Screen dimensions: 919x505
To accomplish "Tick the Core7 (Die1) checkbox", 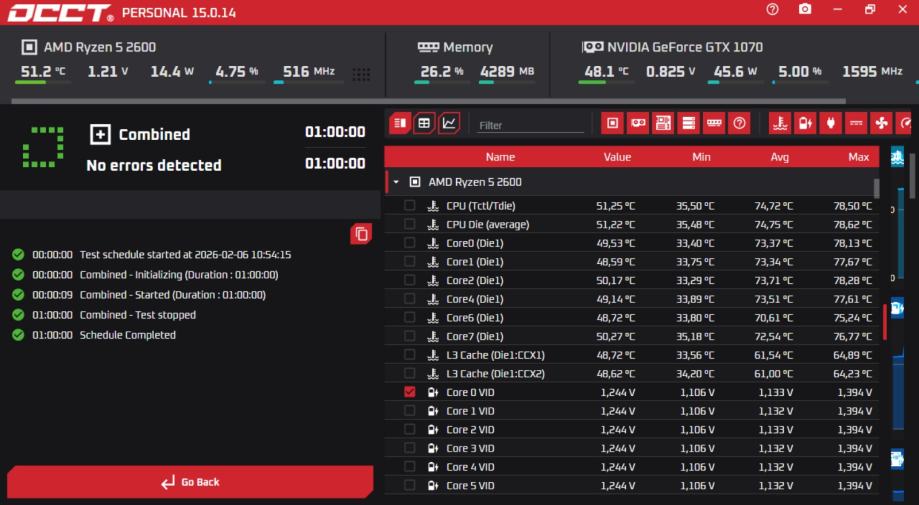I will [x=410, y=336].
